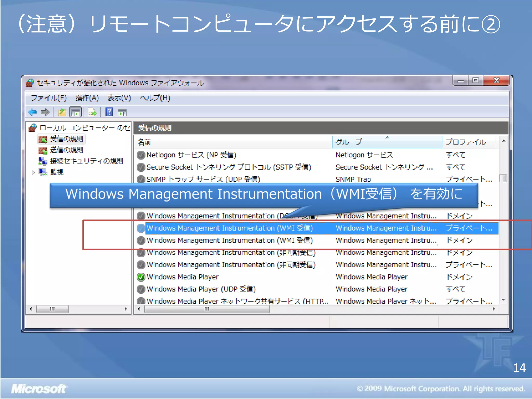Minimize the Windows ファイアウォール window

(x=461, y=81)
